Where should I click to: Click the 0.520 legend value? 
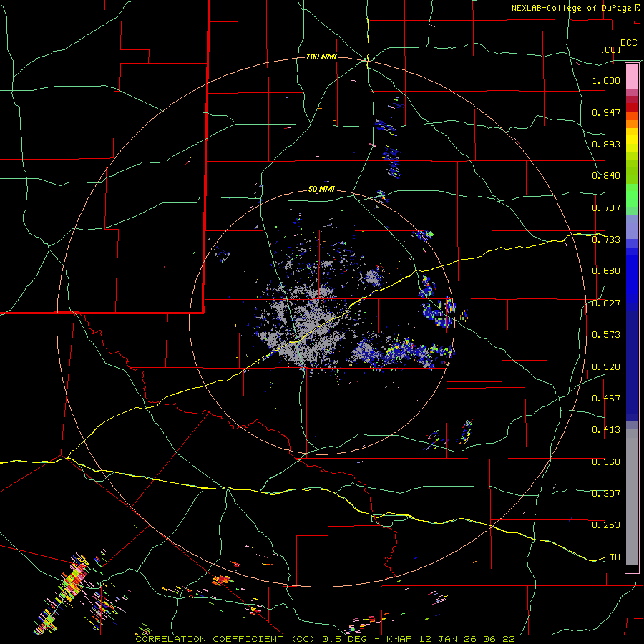606,367
